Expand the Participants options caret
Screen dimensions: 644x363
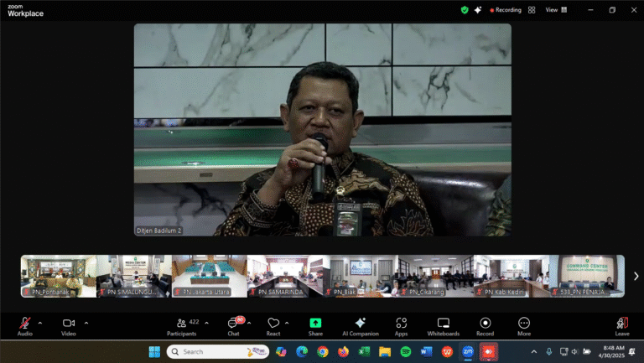point(207,322)
